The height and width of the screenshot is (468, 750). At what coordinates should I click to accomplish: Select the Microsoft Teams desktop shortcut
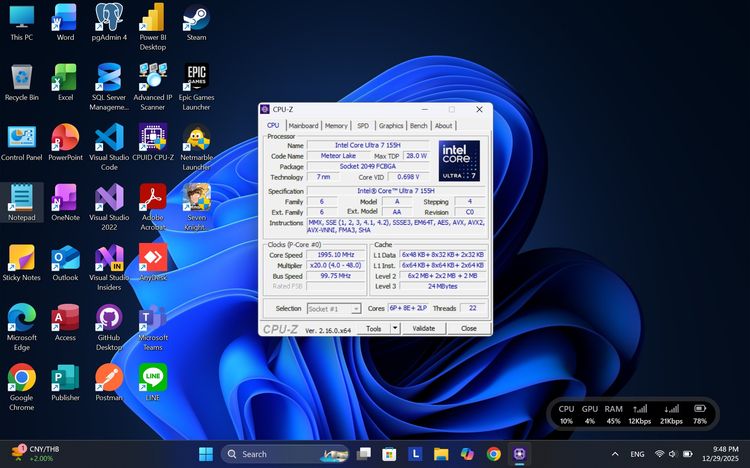[x=153, y=328]
